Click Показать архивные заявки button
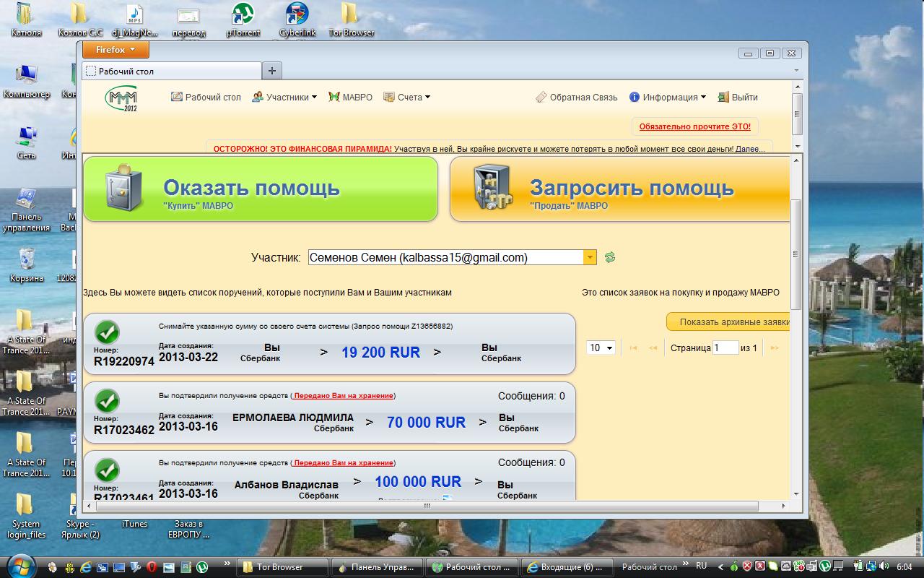 coord(728,322)
